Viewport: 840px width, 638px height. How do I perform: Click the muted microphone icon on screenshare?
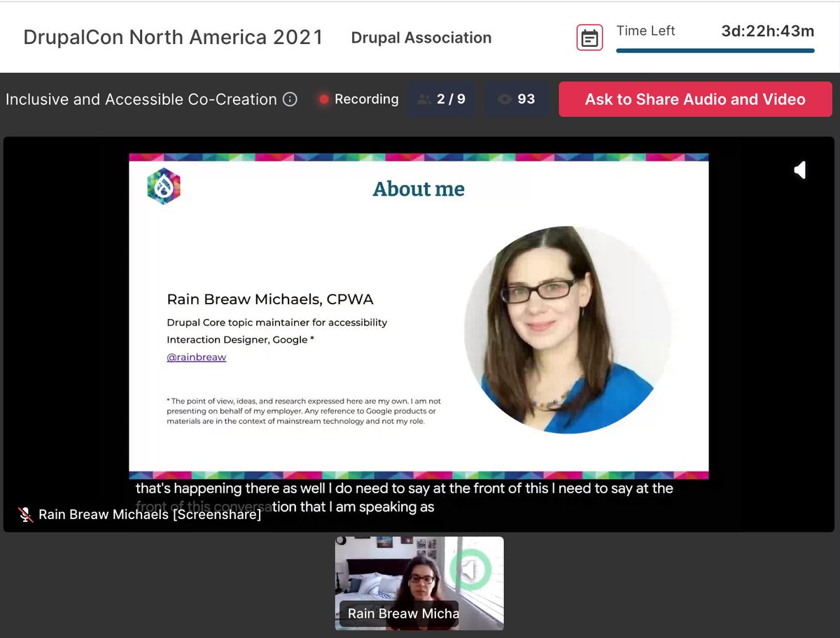[x=26, y=515]
